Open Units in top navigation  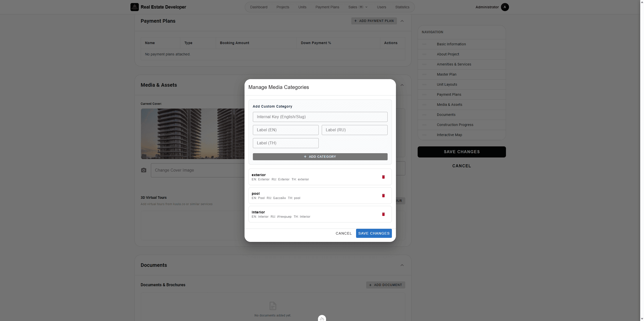[x=302, y=7]
